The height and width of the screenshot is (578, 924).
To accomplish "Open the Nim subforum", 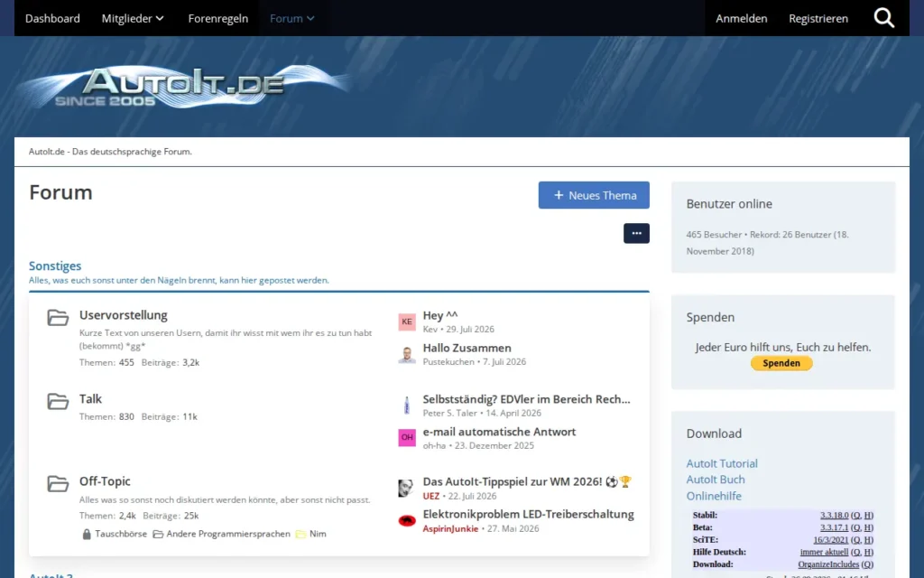I will [318, 534].
